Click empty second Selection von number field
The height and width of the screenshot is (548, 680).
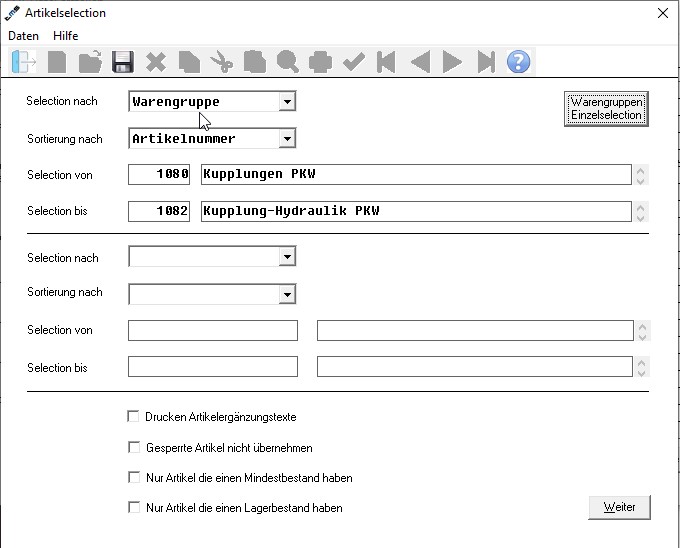[213, 330]
